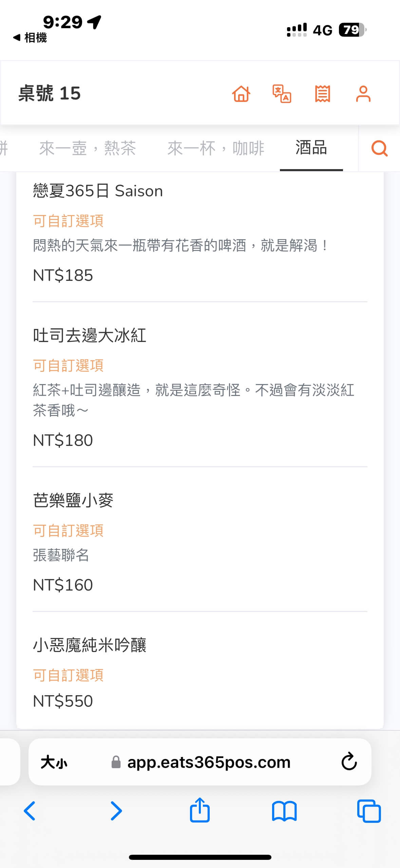Switch to 來一壺，熱茶 category tab
The image size is (400, 868).
(88, 148)
